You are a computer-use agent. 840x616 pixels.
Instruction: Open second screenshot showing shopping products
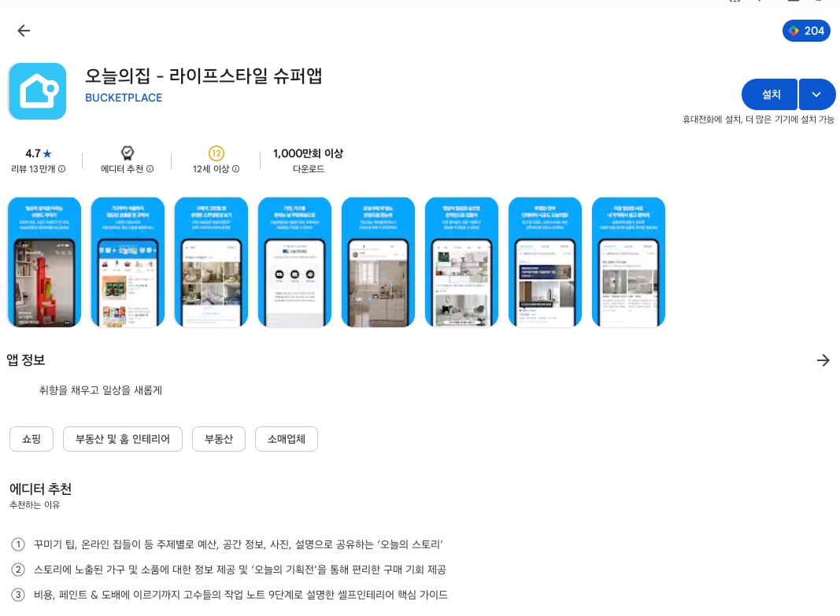coord(128,262)
